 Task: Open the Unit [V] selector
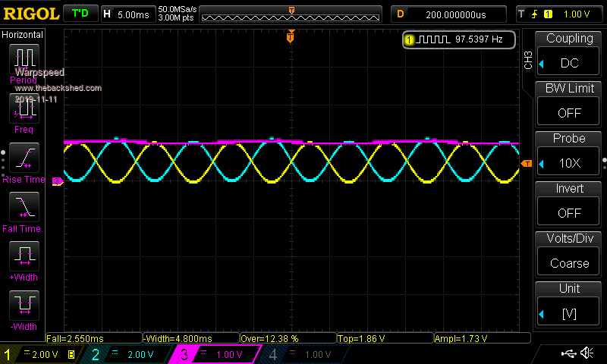[x=569, y=313]
